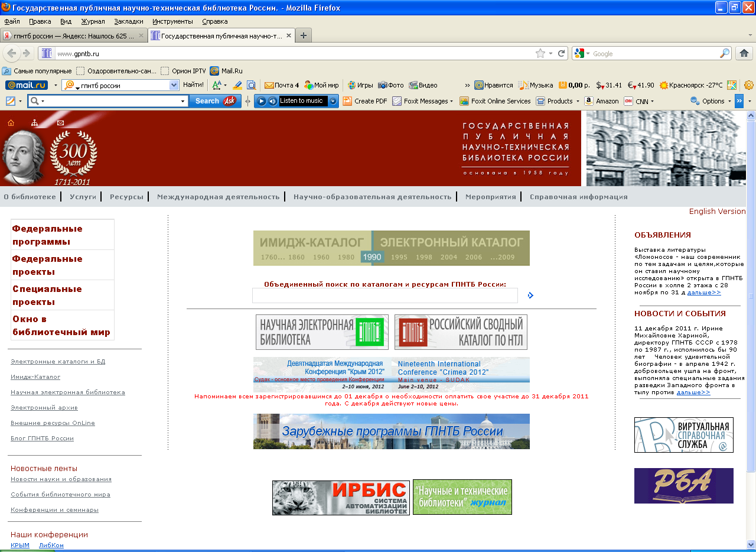Screen dimensions: 756x552
Task: Click the site home icon in header
Action: [x=11, y=123]
